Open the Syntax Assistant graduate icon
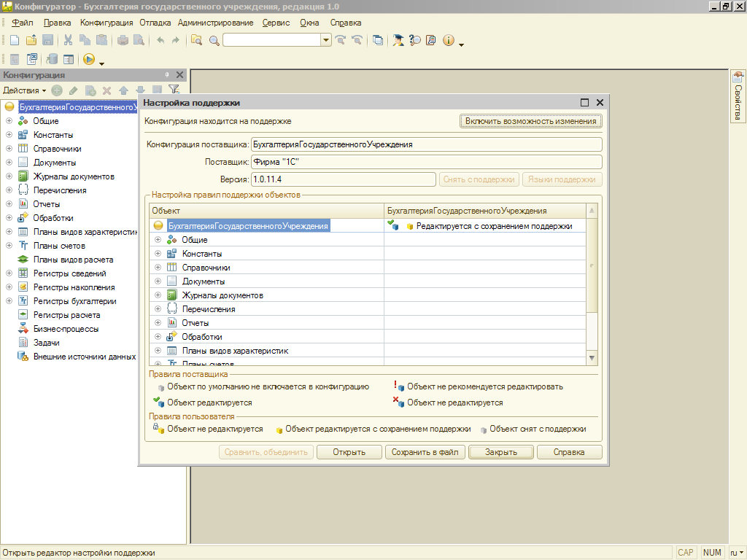Screen dimensions: 747x560 [398, 41]
